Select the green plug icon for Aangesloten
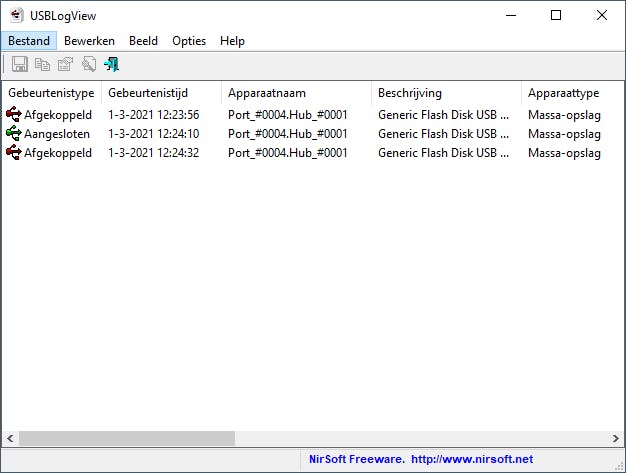The image size is (626, 473). (14, 133)
